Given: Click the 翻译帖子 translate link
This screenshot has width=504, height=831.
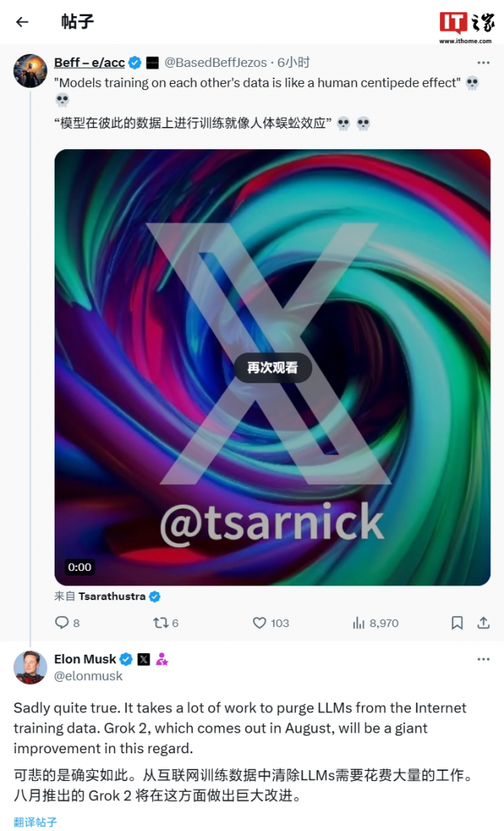Looking at the screenshot, I should click(35, 822).
